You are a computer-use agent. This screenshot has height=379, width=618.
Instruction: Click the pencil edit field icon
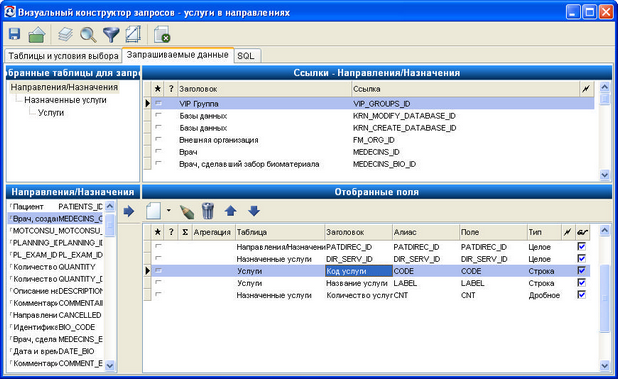click(187, 211)
